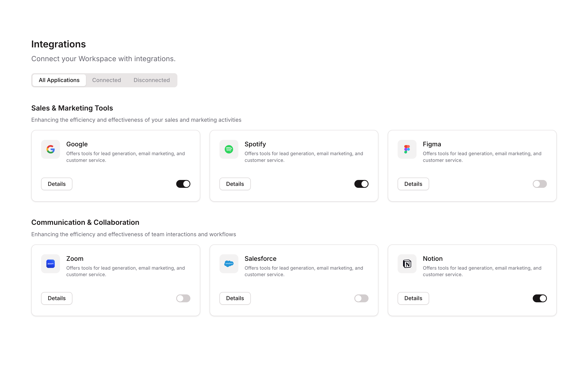
Task: Select the All Applications tab
Action: [x=59, y=80]
